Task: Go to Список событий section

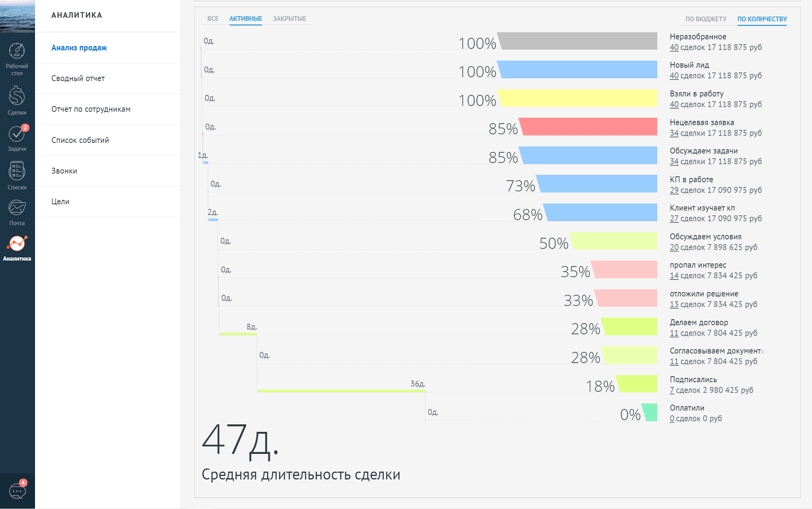Action: 80,140
